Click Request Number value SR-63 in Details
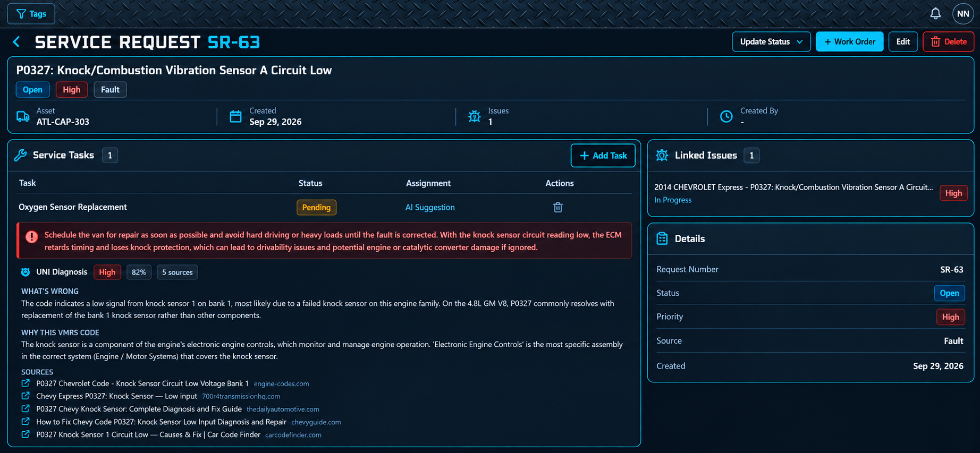 click(951, 269)
